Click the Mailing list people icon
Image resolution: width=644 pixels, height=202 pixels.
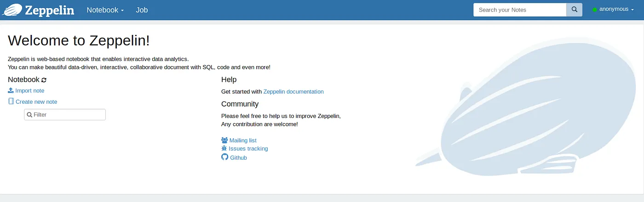tap(224, 140)
